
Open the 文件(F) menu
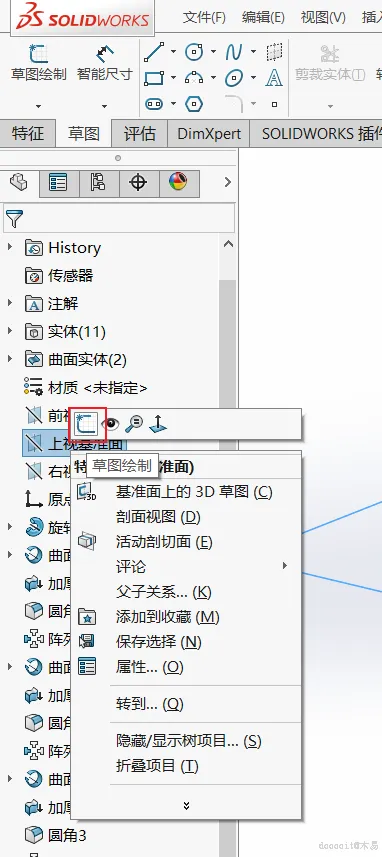204,17
